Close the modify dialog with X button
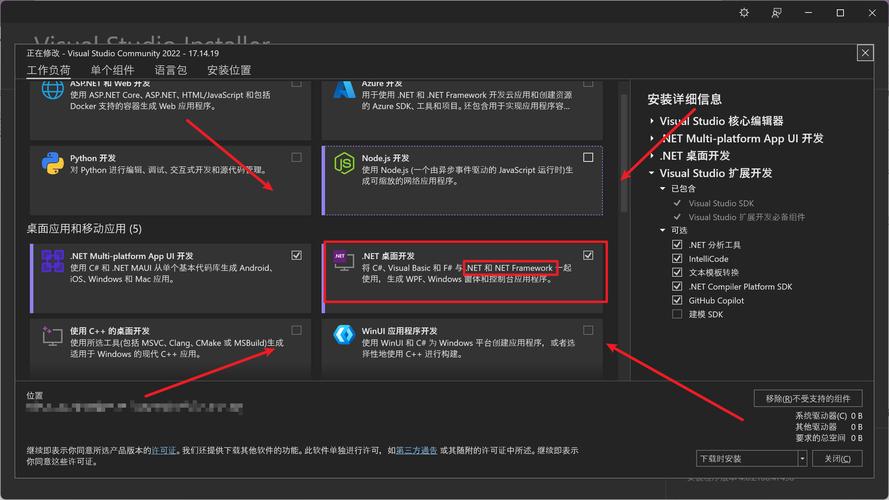 pos(865,53)
